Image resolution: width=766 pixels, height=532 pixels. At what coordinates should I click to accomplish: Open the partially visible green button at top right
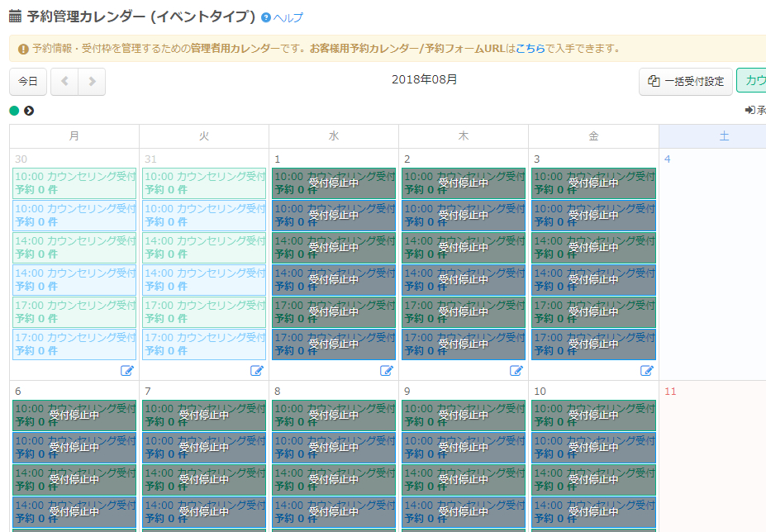pyautogui.click(x=752, y=81)
